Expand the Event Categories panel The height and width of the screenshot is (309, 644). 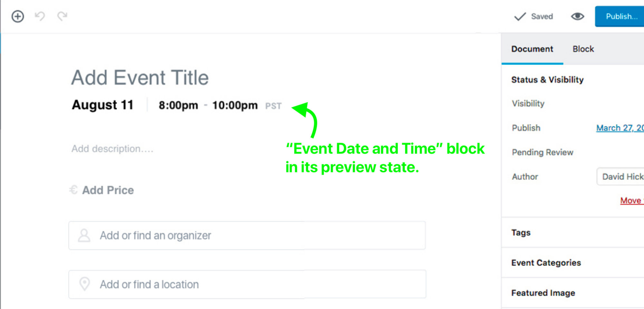tap(546, 263)
